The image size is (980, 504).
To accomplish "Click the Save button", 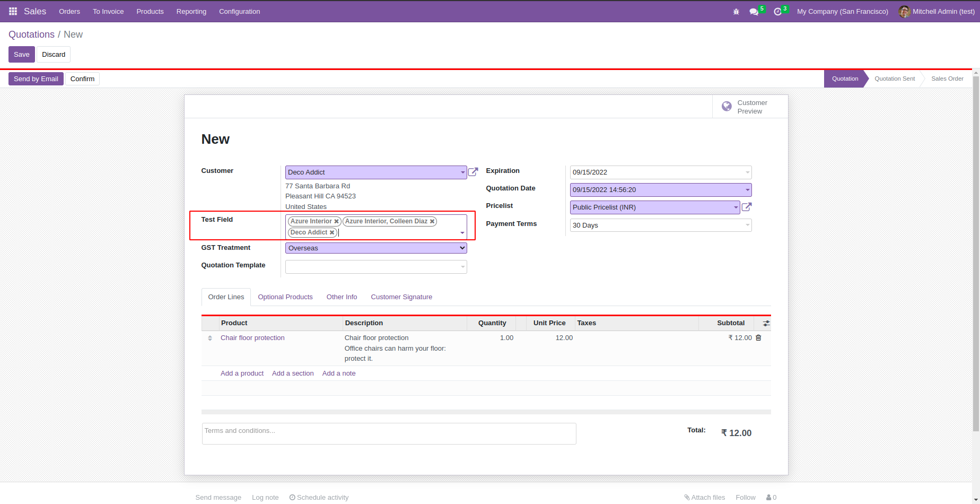I will point(22,55).
